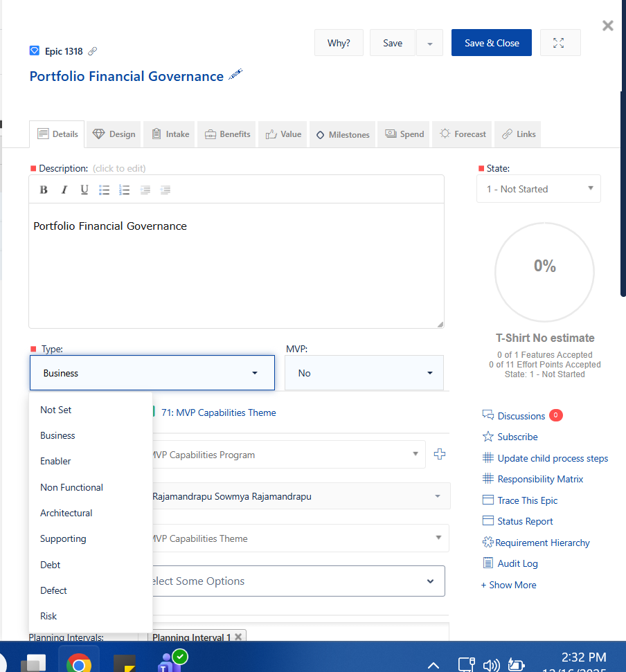Click the pencil icon to edit the title
This screenshot has height=672, width=626.
(x=235, y=74)
